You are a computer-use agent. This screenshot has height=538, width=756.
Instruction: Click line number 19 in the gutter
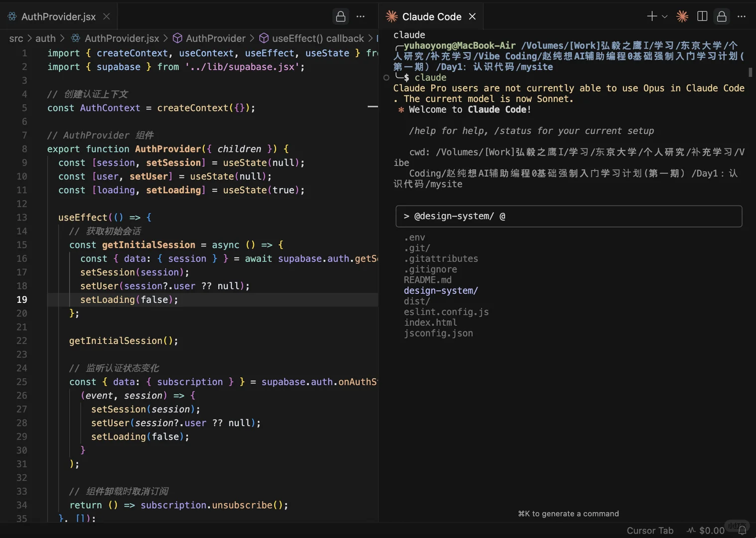pyautogui.click(x=22, y=299)
